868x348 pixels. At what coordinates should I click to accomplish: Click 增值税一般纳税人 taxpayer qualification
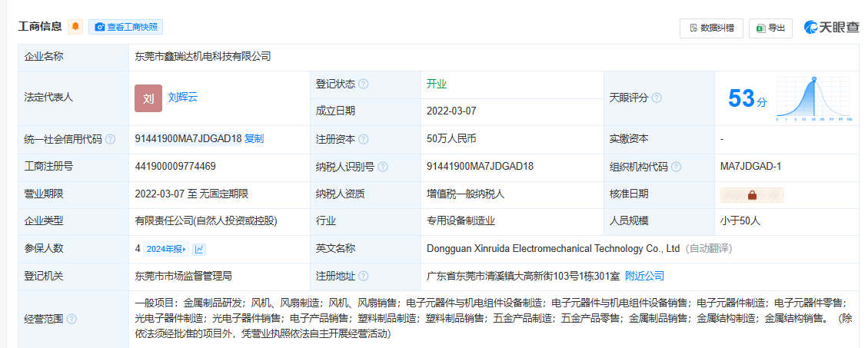[466, 194]
